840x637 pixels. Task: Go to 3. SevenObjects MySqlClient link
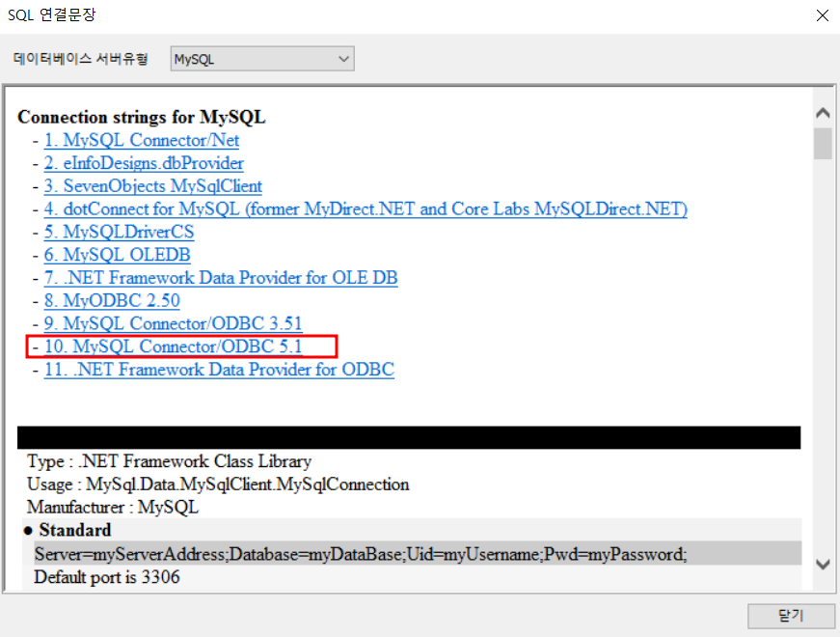(x=152, y=186)
